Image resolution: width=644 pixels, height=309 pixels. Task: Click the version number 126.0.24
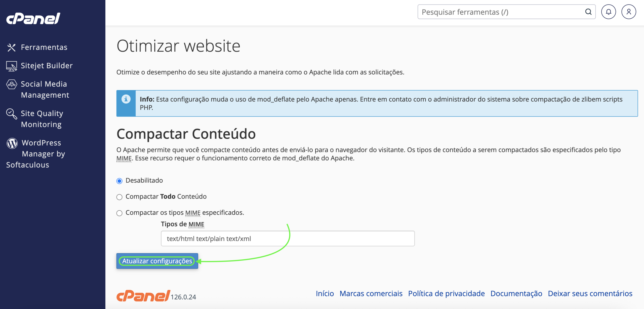183,297
